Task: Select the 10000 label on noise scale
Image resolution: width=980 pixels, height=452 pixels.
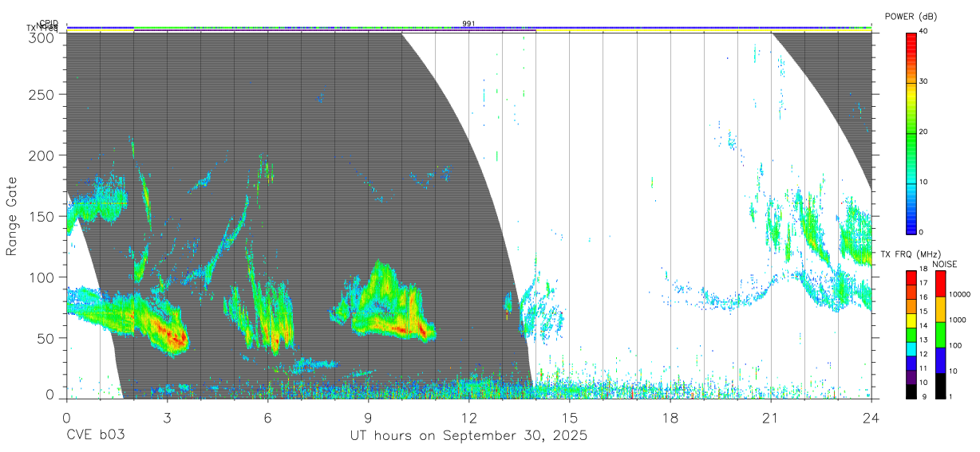Action: click(958, 294)
